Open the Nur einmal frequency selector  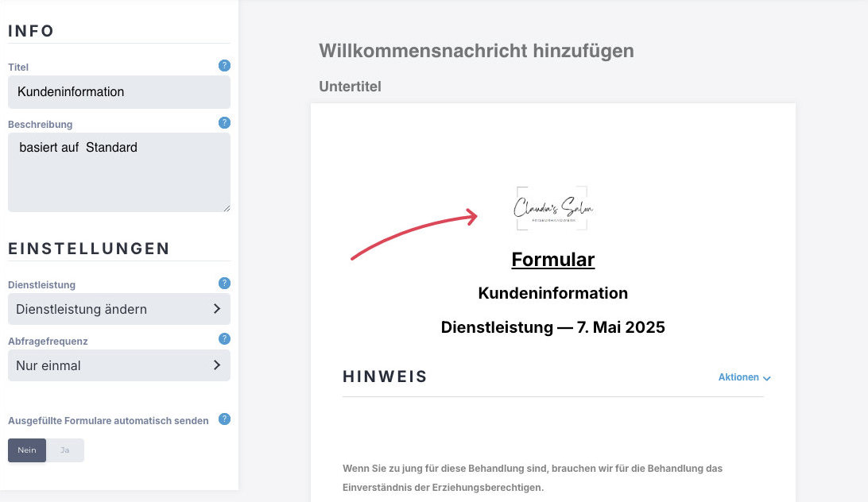pyautogui.click(x=119, y=365)
